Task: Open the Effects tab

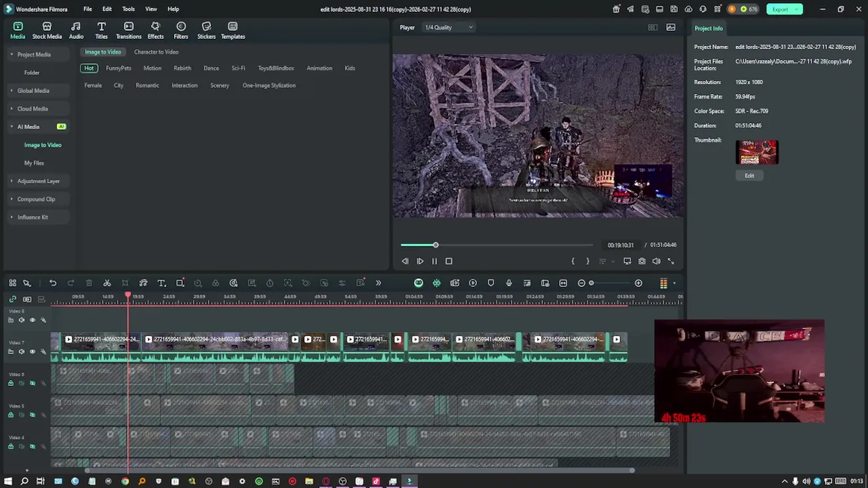Action: pyautogui.click(x=155, y=30)
